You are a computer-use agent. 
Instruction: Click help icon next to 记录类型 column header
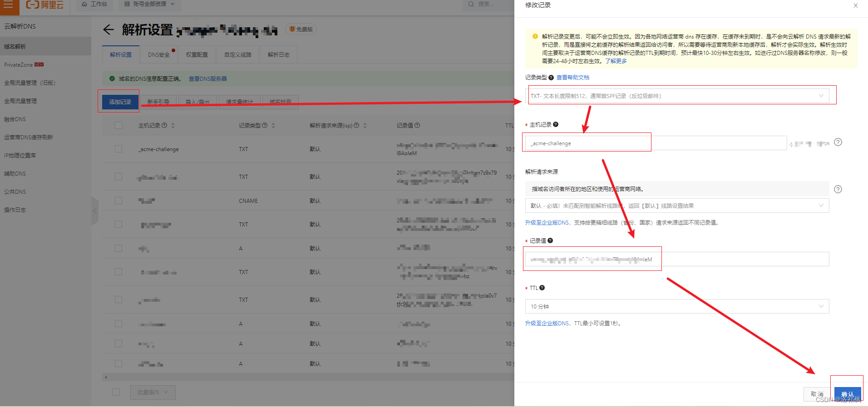click(x=265, y=125)
